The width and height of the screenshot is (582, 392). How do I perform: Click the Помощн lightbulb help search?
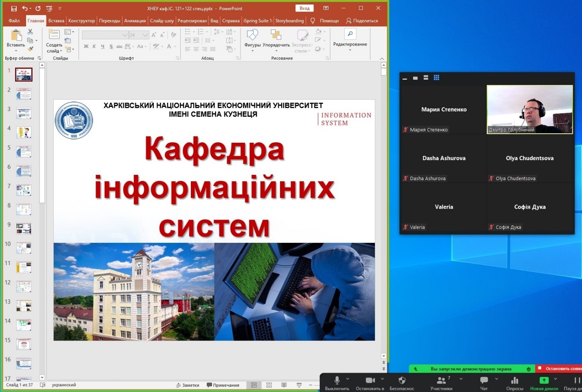point(325,21)
